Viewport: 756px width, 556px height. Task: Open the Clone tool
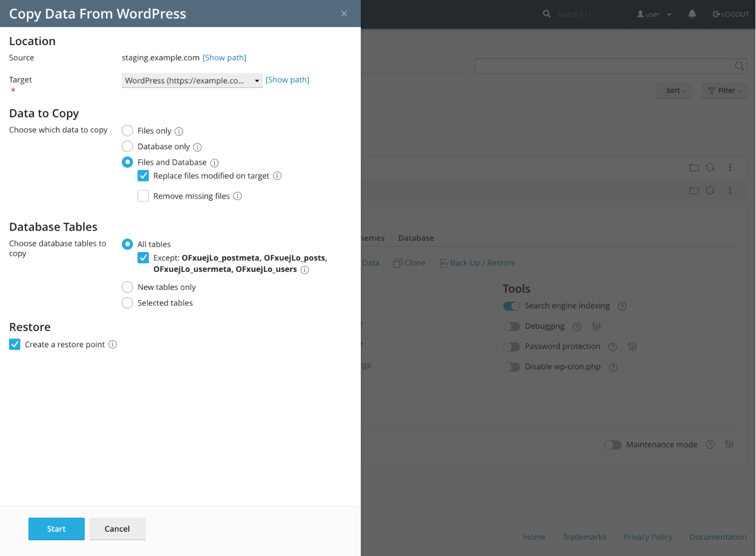(x=409, y=263)
